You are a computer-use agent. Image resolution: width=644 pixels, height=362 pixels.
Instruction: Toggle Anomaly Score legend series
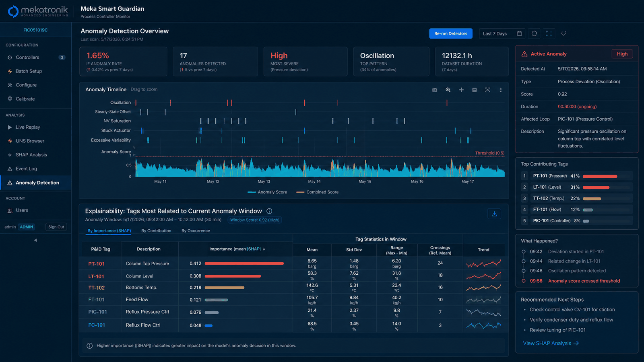[267, 192]
